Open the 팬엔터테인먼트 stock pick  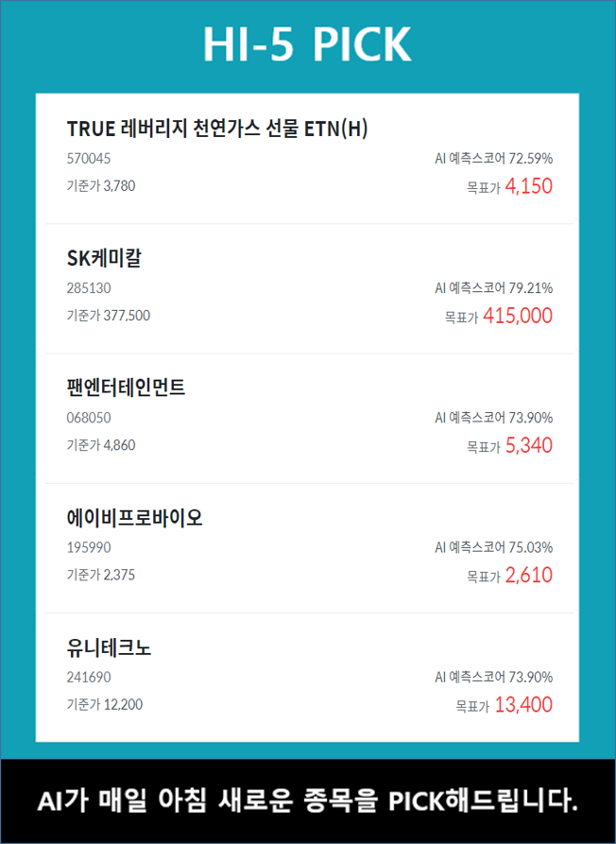(126, 388)
